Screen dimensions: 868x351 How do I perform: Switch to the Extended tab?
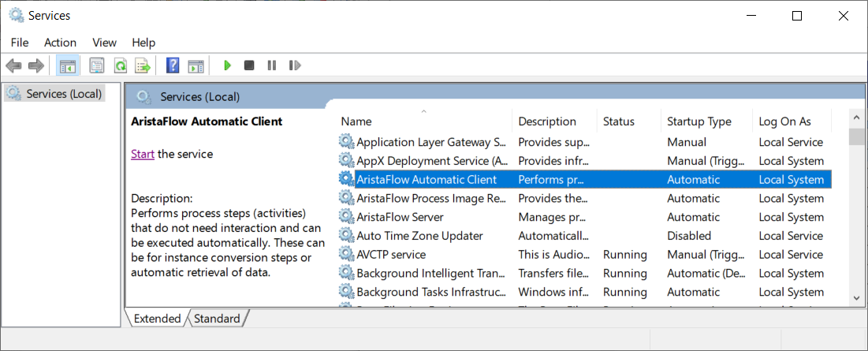(157, 319)
